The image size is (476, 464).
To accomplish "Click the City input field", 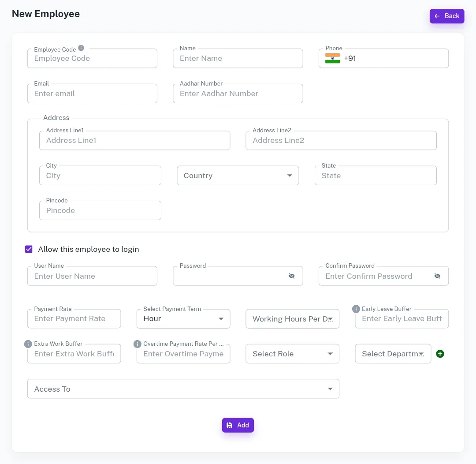I will [x=100, y=176].
